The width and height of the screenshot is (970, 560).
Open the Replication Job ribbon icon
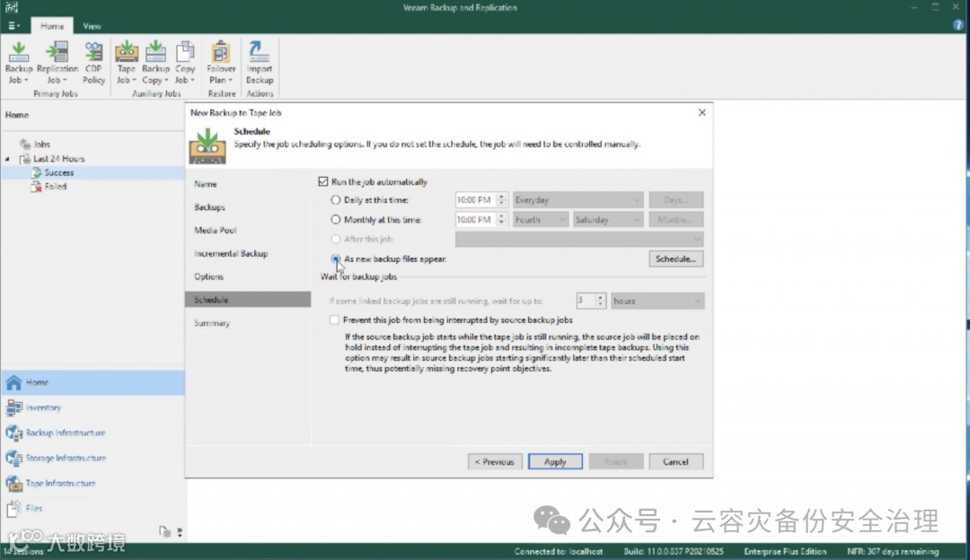point(57,63)
